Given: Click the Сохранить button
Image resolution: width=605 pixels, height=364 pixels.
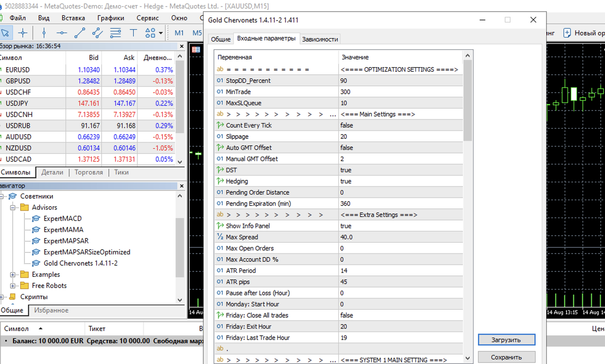Looking at the screenshot, I should (x=506, y=357).
